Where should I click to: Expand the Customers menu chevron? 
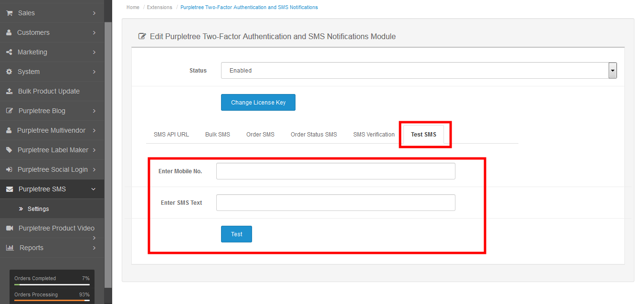95,32
